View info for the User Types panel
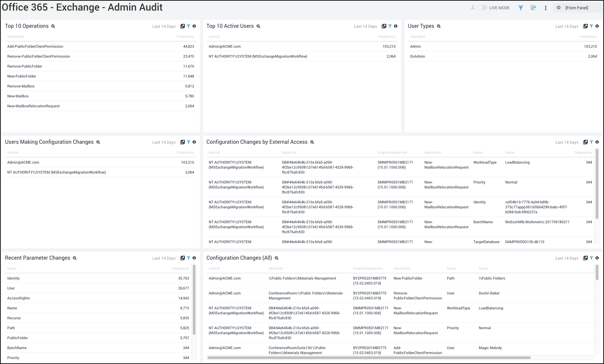Screen dimensions: 604x364 point(597,26)
